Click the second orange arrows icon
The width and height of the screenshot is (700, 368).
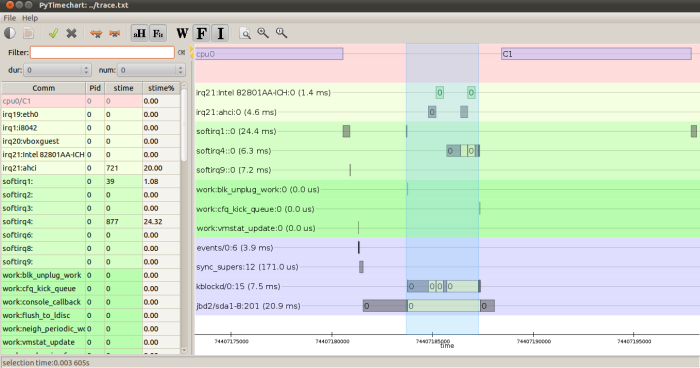pyautogui.click(x=115, y=33)
